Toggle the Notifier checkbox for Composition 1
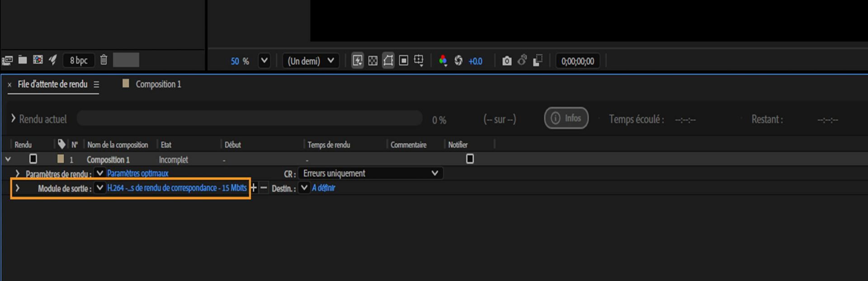This screenshot has width=868, height=281. pos(470,159)
